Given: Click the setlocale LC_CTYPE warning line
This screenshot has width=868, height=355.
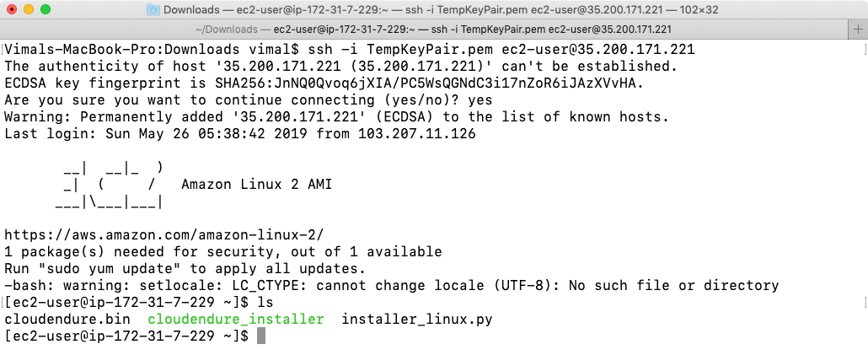Looking at the screenshot, I should [x=391, y=286].
